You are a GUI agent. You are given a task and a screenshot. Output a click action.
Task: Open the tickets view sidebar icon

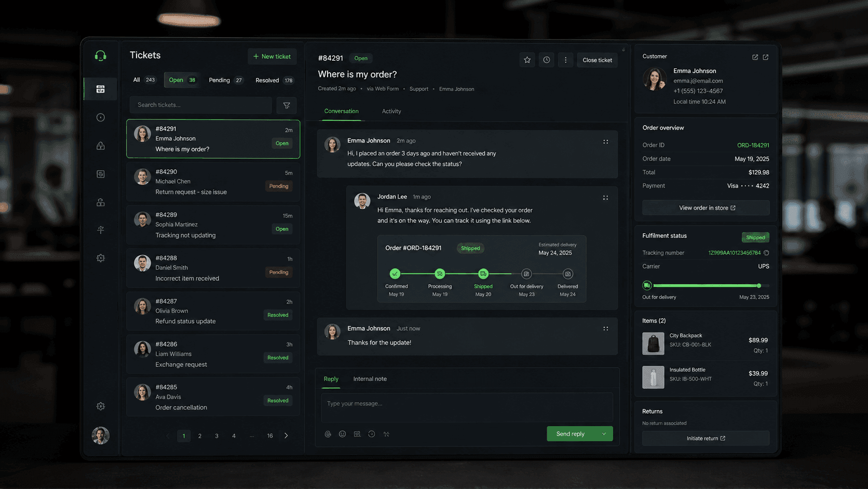click(x=101, y=89)
